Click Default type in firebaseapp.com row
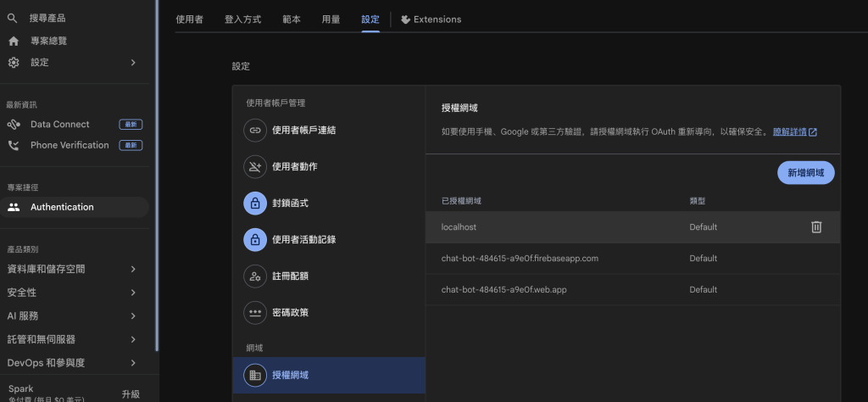Image resolution: width=868 pixels, height=402 pixels. coord(703,259)
